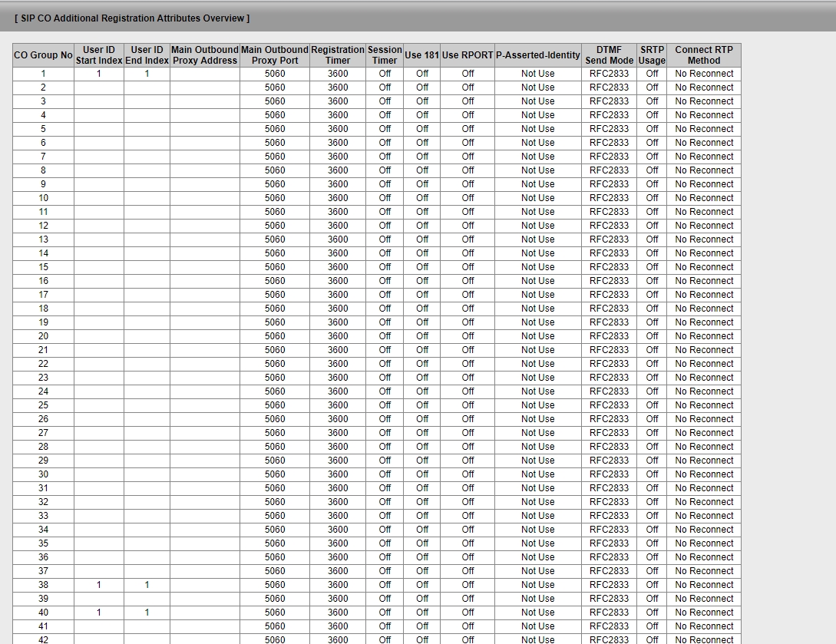Click User ID Start Index for group 38
This screenshot has width=836, height=644.
click(99, 585)
